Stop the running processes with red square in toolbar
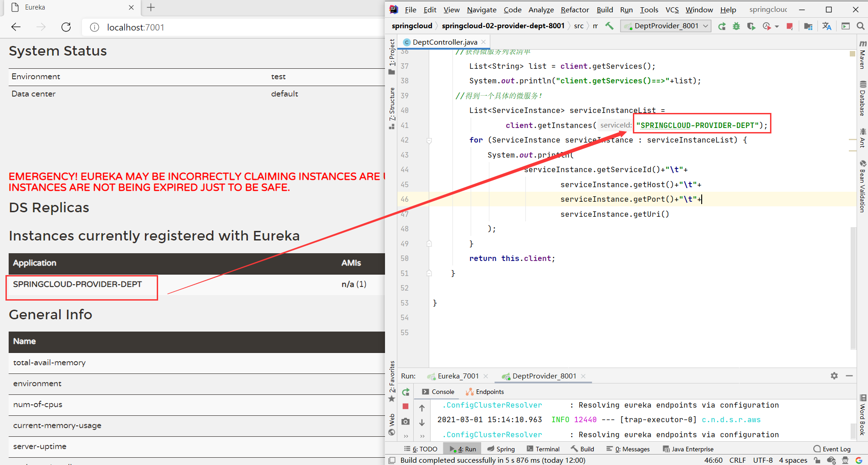Screen dimensions: 868x465 [790, 26]
